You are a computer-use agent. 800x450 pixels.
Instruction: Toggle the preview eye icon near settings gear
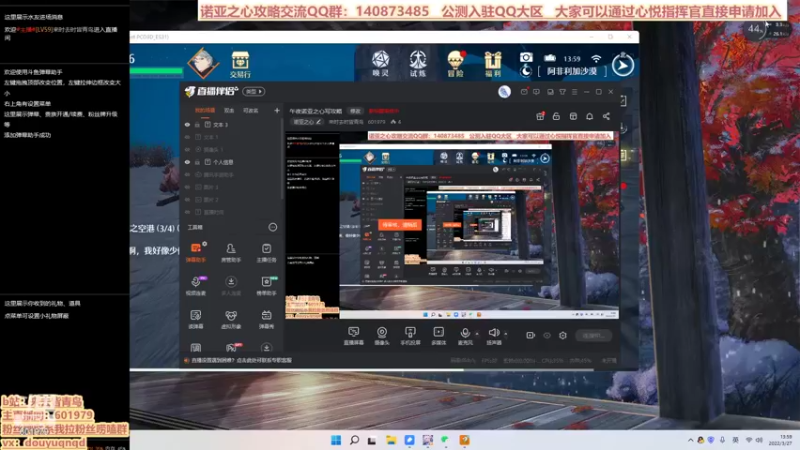(x=547, y=335)
